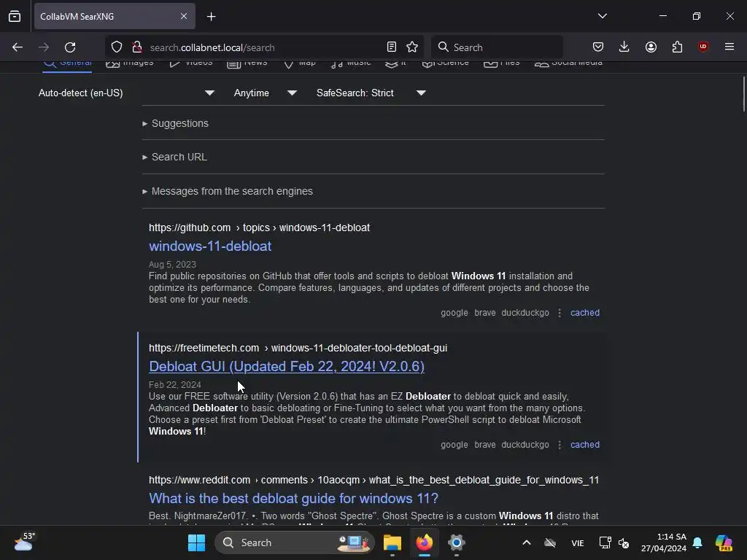Open clock and date 27/04/2024

pyautogui.click(x=664, y=542)
